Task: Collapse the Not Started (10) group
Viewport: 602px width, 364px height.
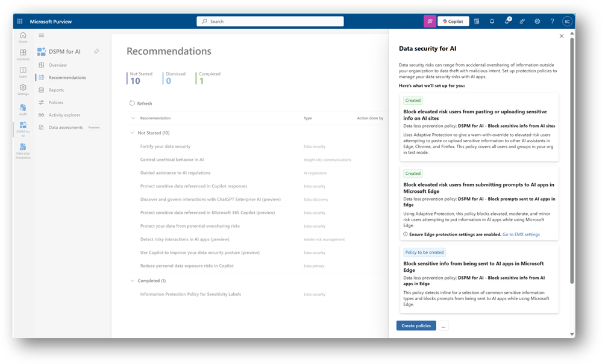Action: pos(132,133)
